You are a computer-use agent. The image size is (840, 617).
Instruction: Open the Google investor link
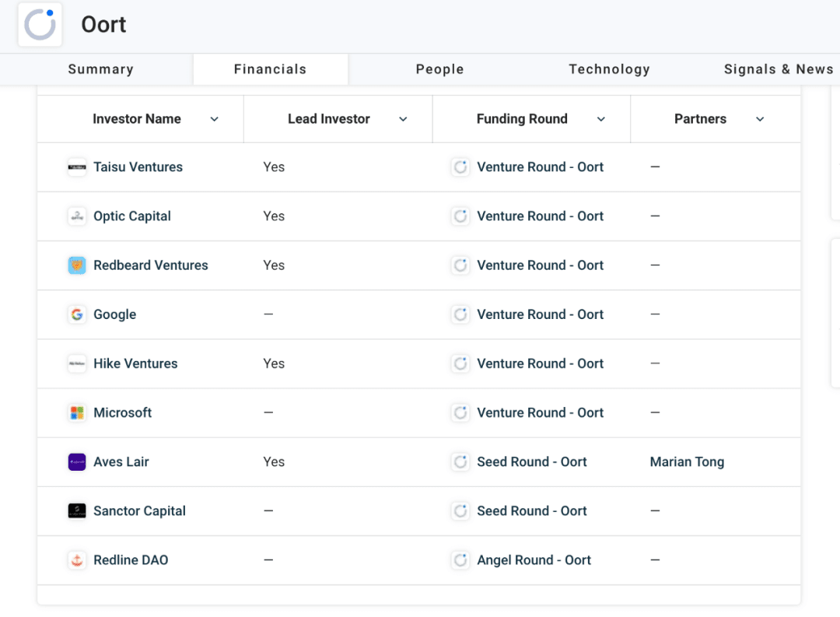click(x=115, y=314)
